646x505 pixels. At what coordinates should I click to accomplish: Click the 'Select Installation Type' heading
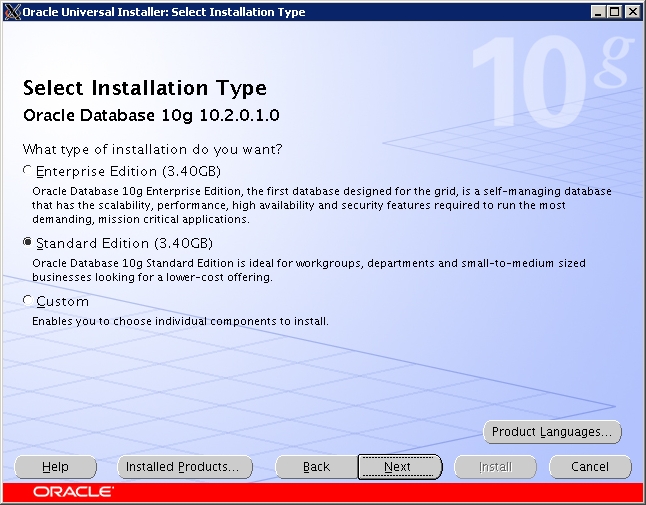145,88
